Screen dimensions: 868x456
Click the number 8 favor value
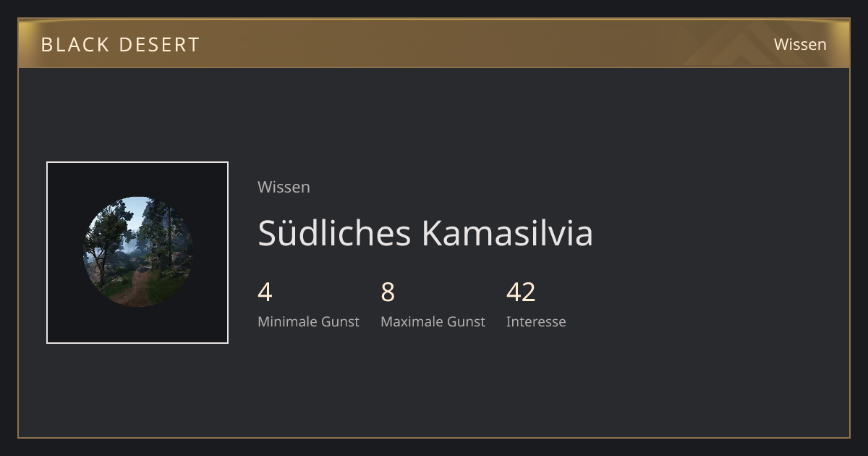pos(388,292)
